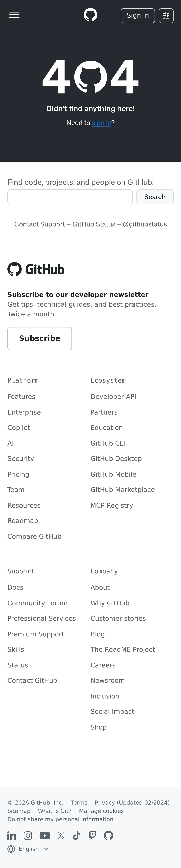The image size is (181, 868).
Task: Open GitHub's X (Twitter) icon
Action: point(61,835)
